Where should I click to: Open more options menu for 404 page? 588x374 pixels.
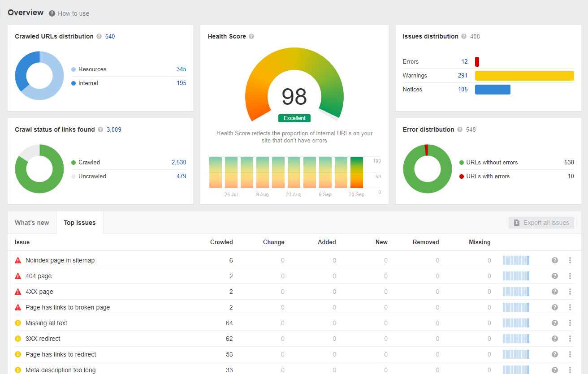point(570,276)
